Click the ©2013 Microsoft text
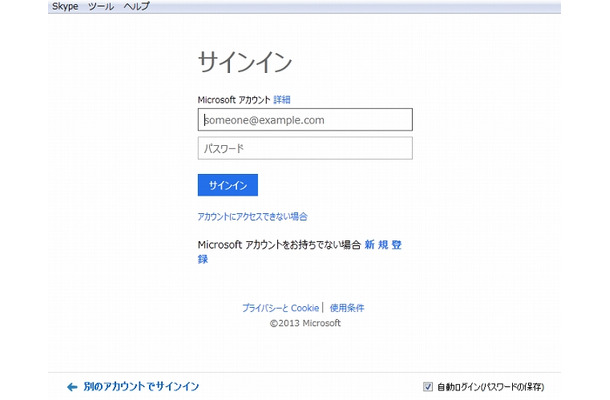 [305, 323]
